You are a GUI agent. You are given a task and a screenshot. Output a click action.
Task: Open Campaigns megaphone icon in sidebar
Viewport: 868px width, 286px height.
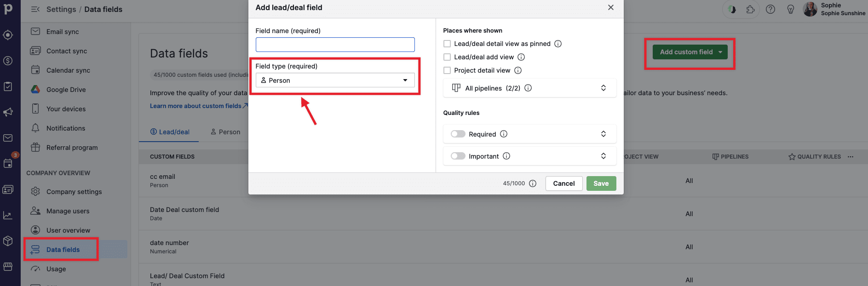point(8,112)
